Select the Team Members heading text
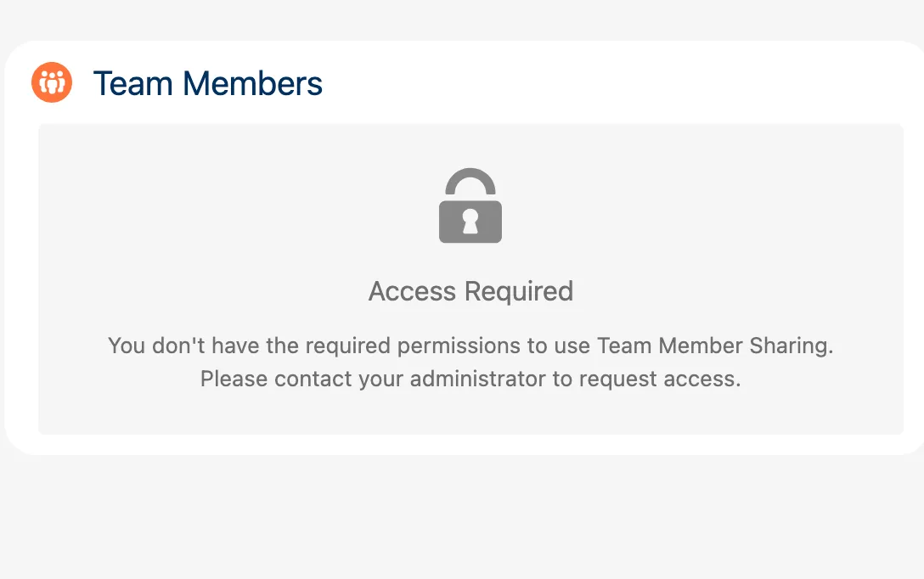Screen dimensions: 924x579 (210, 83)
